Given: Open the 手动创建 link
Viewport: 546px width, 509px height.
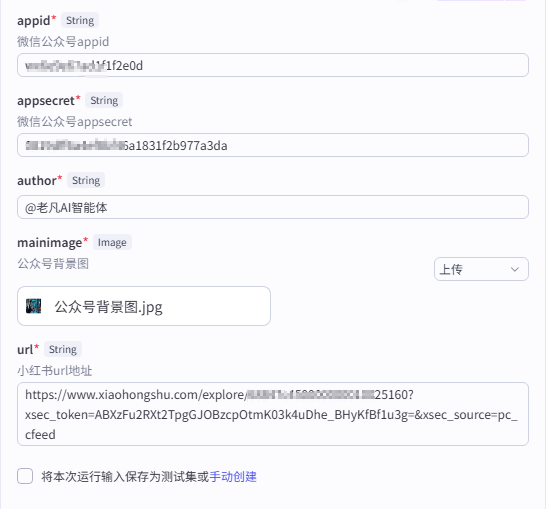Looking at the screenshot, I should click(x=233, y=476).
